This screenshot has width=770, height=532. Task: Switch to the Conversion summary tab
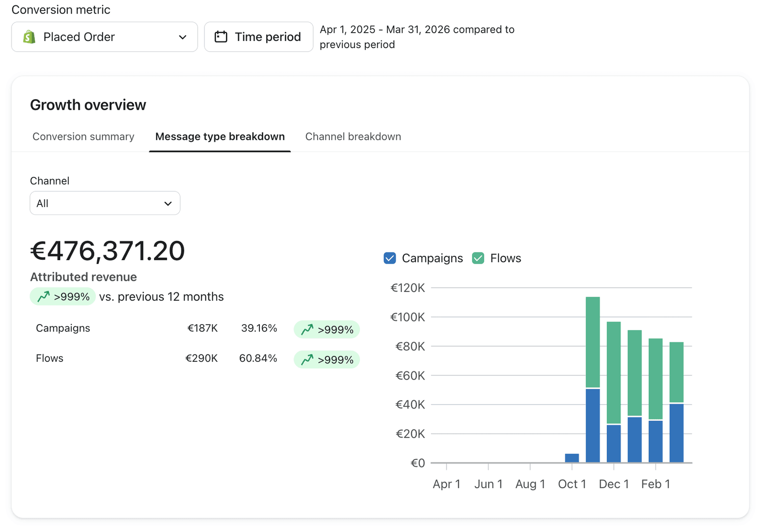83,137
